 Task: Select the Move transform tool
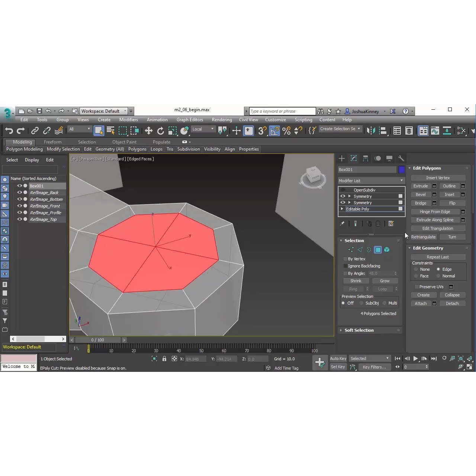pos(148,131)
